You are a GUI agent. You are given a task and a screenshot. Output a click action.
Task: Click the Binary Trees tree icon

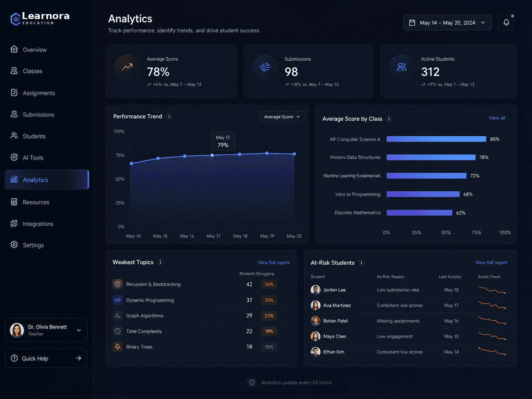click(x=118, y=347)
